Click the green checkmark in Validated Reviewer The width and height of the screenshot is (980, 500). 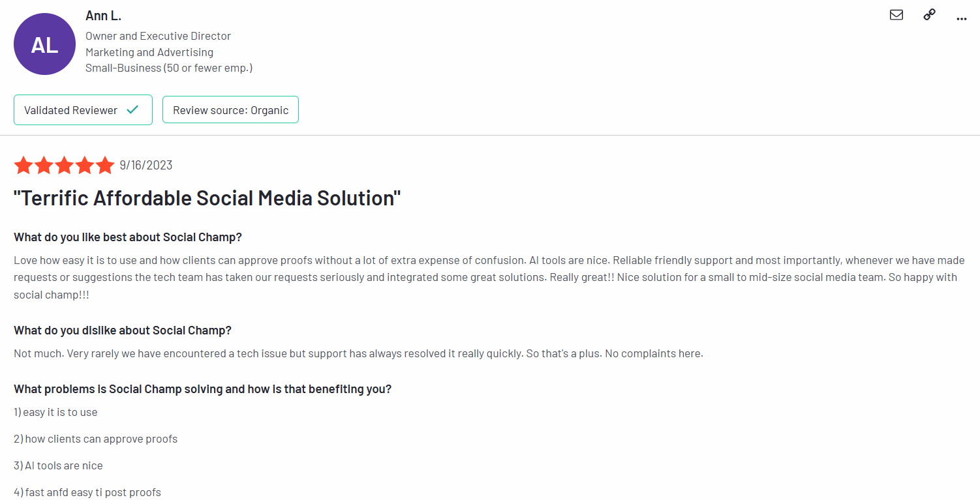[132, 110]
